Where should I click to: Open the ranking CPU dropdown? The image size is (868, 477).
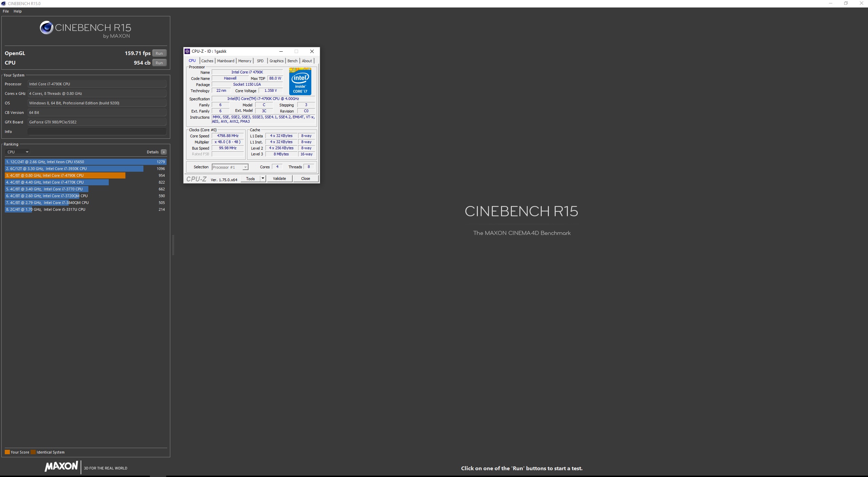point(18,152)
